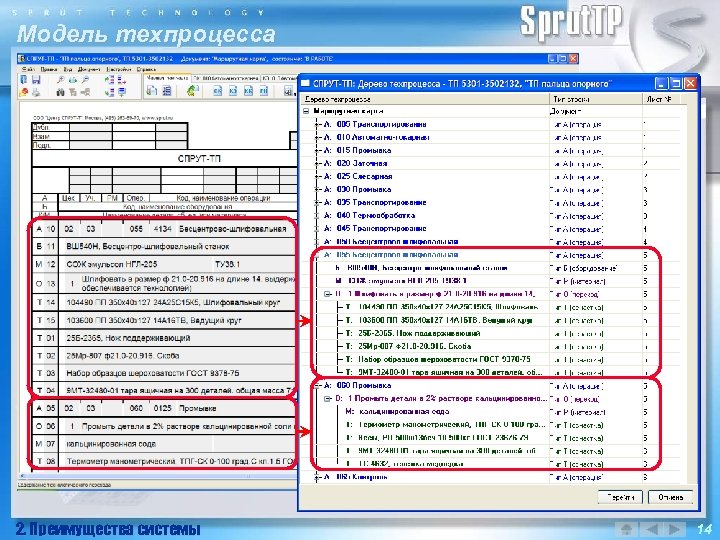Click СОЖ эмульсол НГЛ-205 line in route card
The height and width of the screenshot is (540, 720).
(112, 264)
